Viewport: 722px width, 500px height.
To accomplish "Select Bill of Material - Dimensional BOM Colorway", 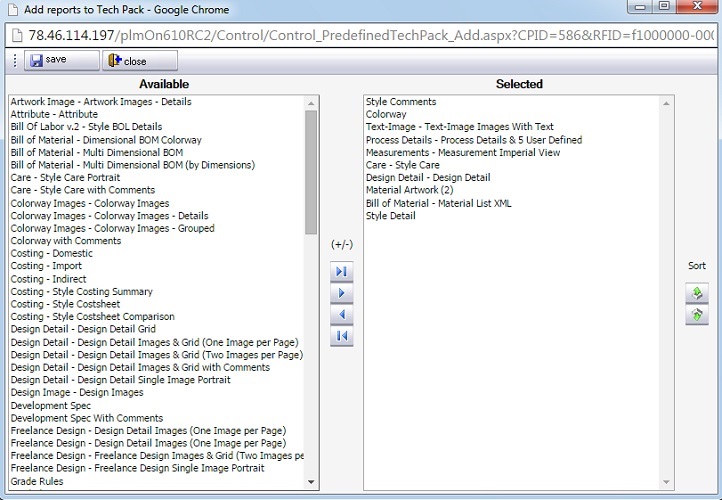I will point(106,140).
